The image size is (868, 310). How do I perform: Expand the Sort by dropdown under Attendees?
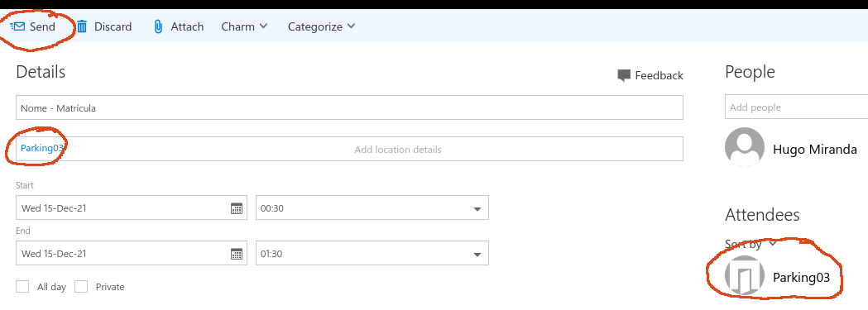click(751, 244)
